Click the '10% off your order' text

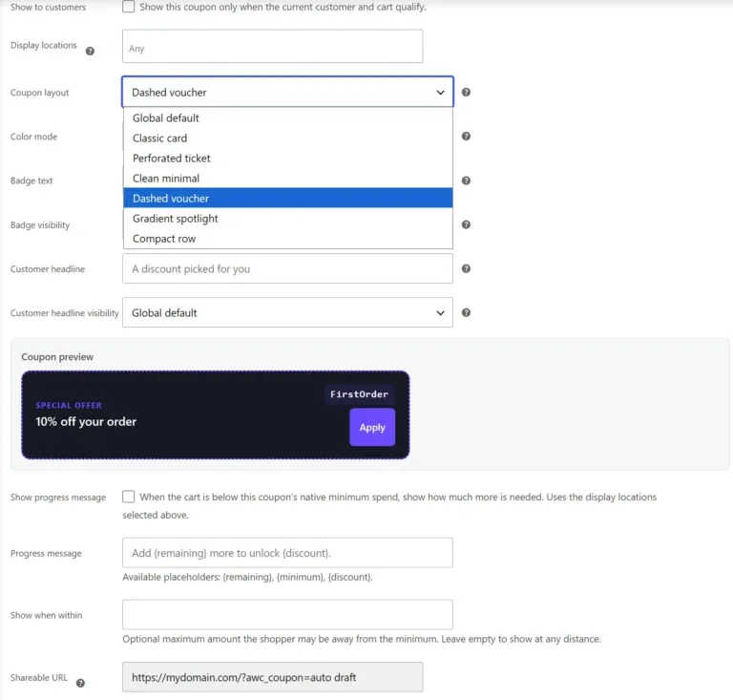click(86, 422)
